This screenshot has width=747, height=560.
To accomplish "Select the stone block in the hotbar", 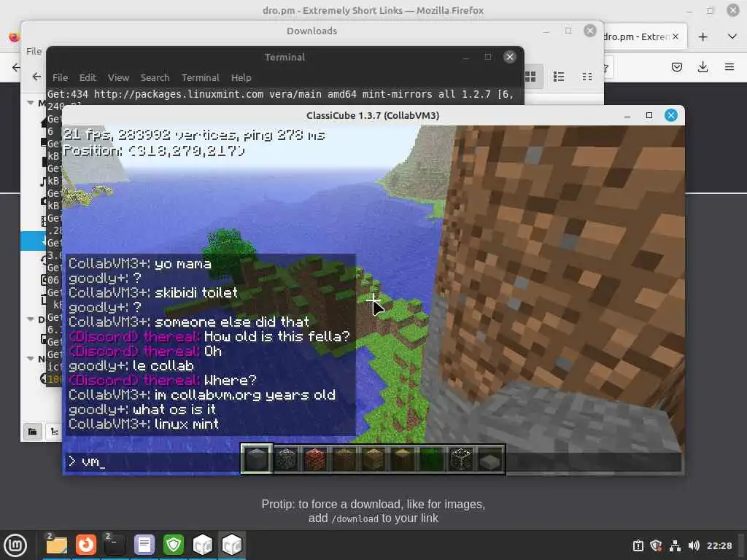I will click(x=257, y=459).
